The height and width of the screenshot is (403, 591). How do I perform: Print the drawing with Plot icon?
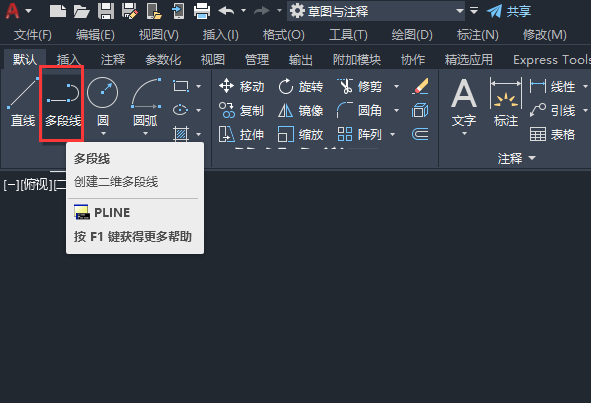[x=202, y=11]
